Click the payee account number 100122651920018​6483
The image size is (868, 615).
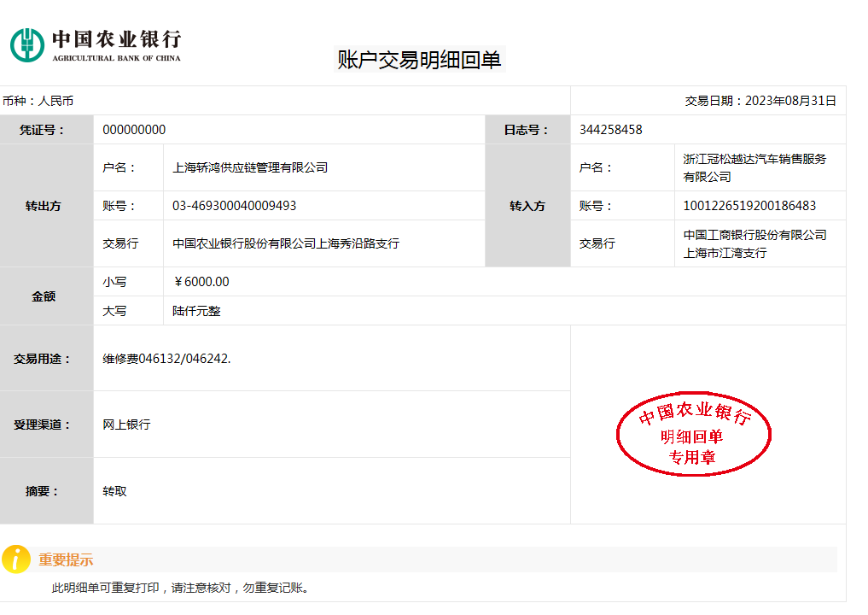point(749,206)
